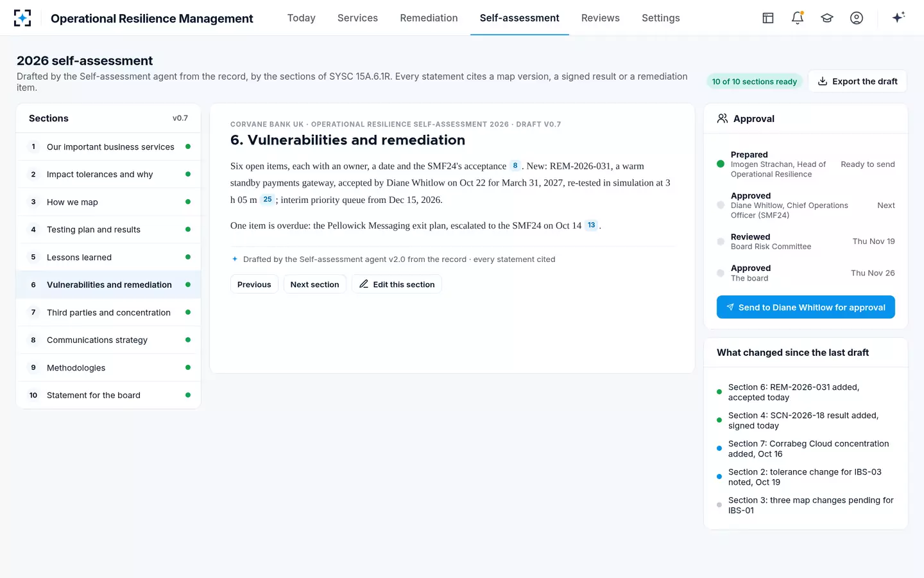Open section 5 Lessons learned

pos(108,258)
